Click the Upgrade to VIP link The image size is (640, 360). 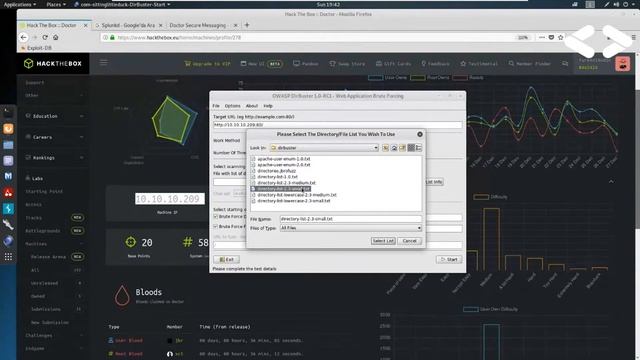coord(207,64)
